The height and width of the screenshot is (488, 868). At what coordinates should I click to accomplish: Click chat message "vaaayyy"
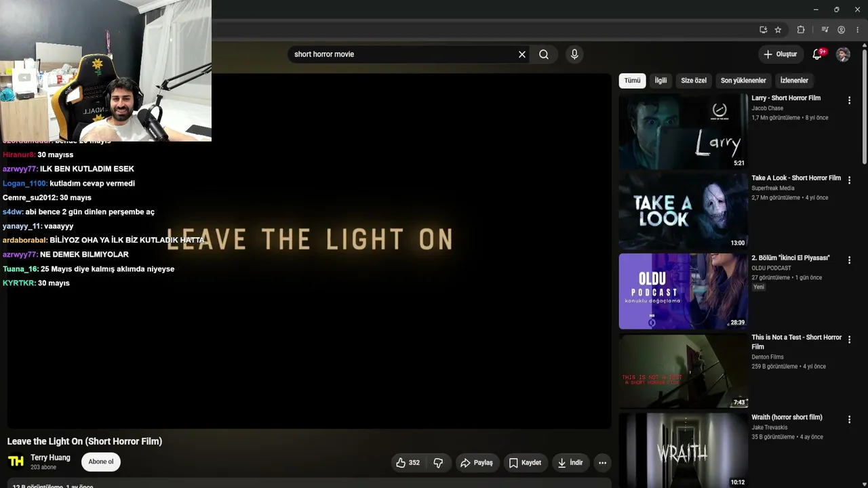tap(58, 226)
